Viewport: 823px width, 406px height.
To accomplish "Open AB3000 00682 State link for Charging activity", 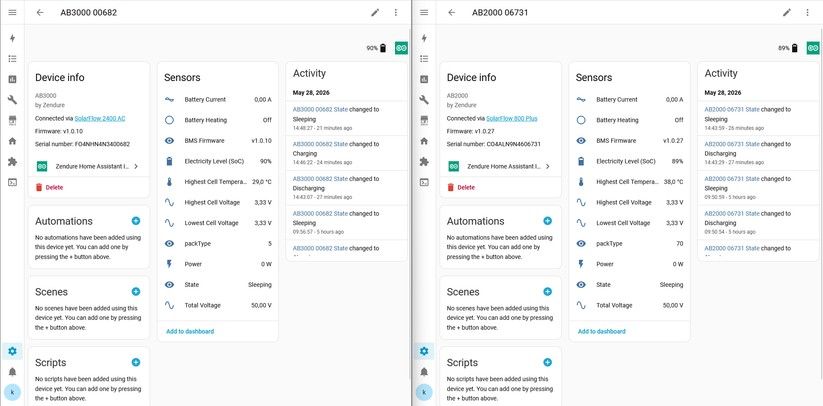I will (x=320, y=144).
